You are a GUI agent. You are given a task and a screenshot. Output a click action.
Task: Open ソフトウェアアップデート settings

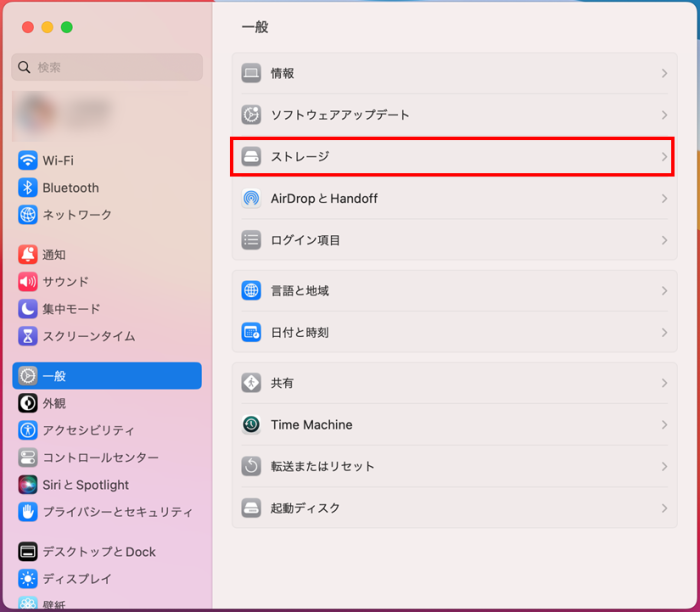click(340, 115)
